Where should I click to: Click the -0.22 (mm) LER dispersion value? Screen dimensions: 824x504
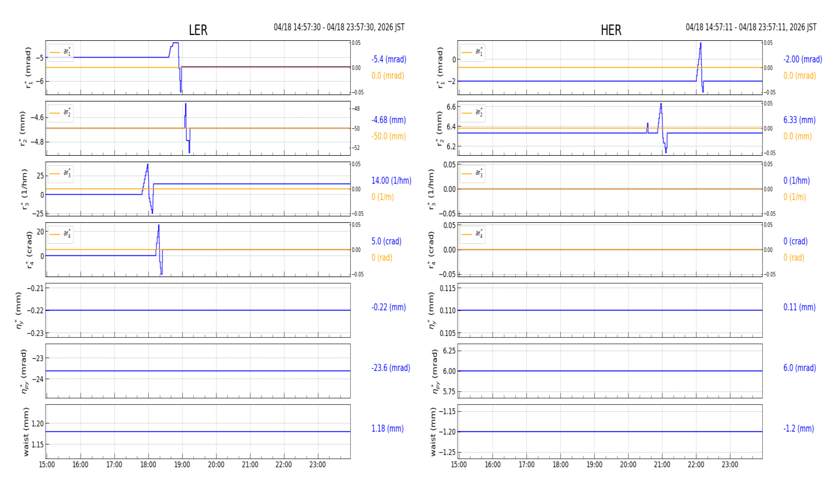pyautogui.click(x=387, y=307)
